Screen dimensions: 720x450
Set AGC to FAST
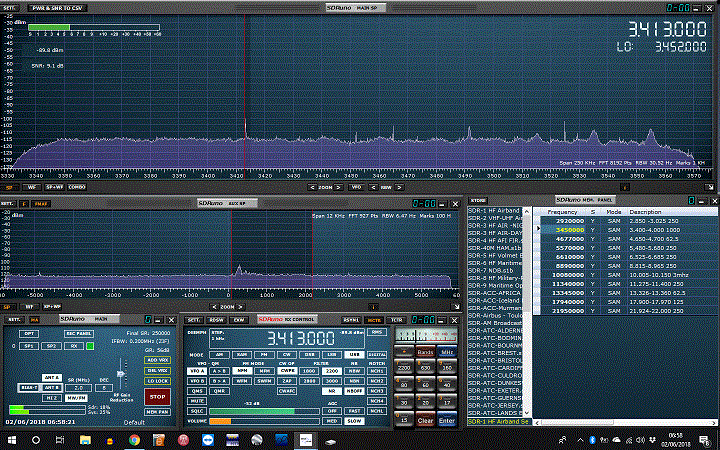pos(354,411)
